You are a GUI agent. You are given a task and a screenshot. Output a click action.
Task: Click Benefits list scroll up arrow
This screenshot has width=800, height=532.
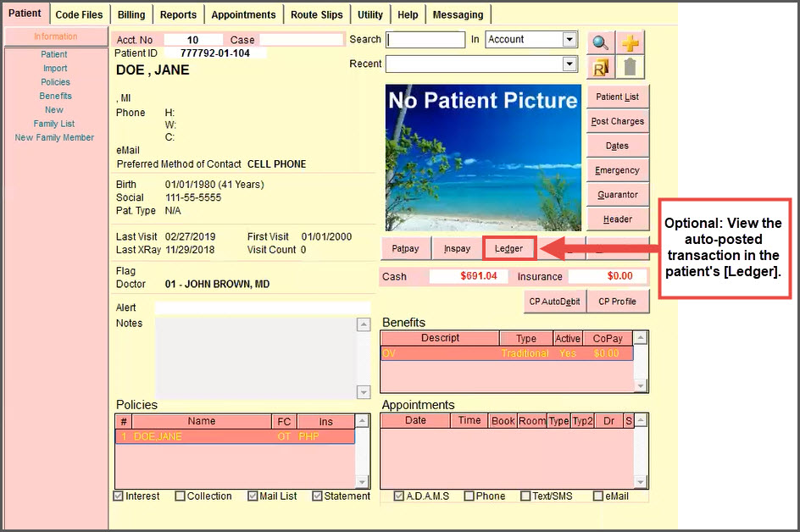click(x=641, y=337)
